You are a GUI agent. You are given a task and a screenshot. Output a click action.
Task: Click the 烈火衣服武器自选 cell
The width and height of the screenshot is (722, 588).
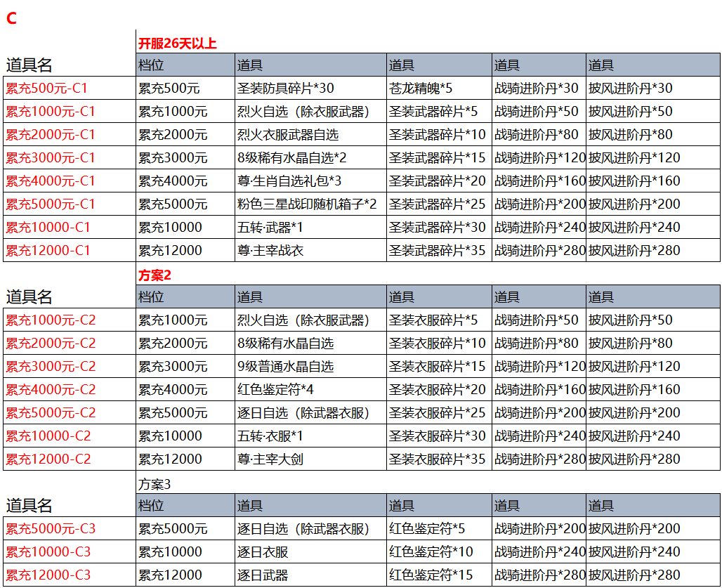pyautogui.click(x=288, y=135)
